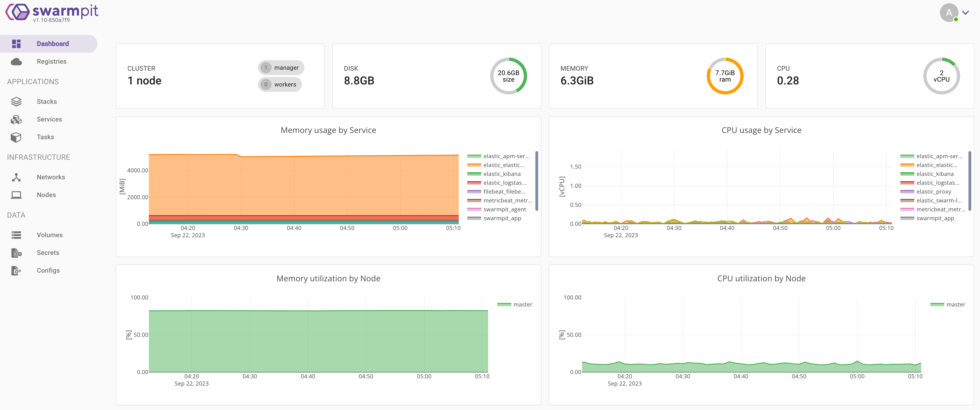Open the Dashboard menu item
Image resolution: width=980 pixels, height=410 pixels.
pyautogui.click(x=52, y=44)
